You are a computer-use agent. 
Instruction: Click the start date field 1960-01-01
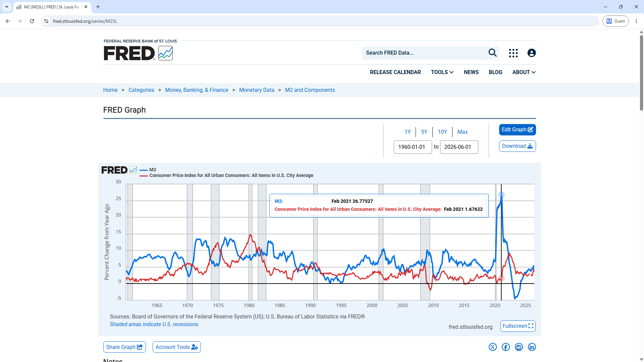413,147
